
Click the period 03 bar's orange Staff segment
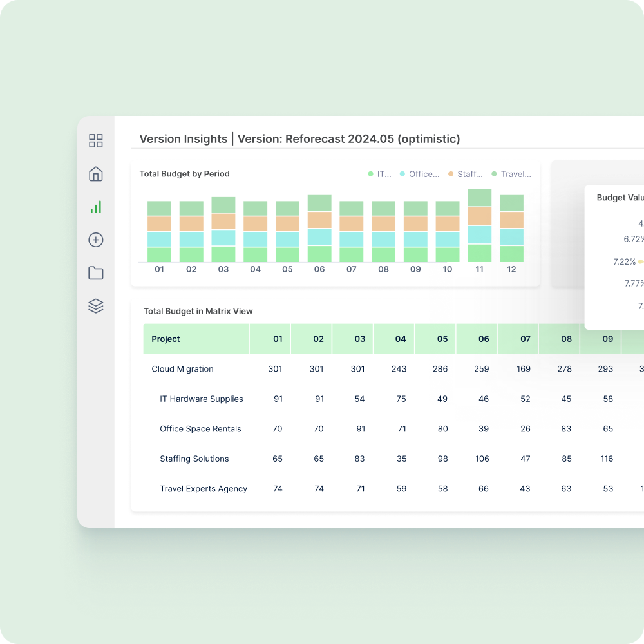coord(223,221)
